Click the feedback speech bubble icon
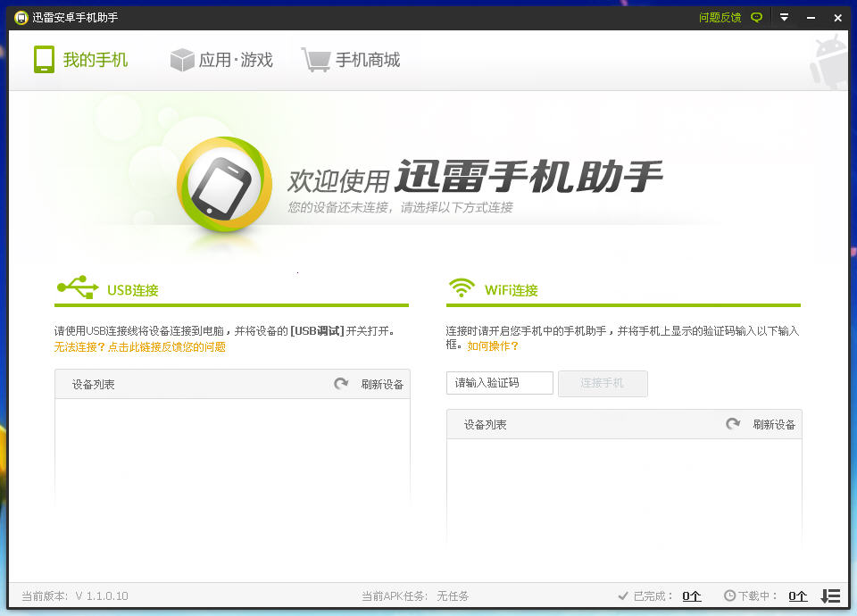857x616 pixels. point(757,18)
